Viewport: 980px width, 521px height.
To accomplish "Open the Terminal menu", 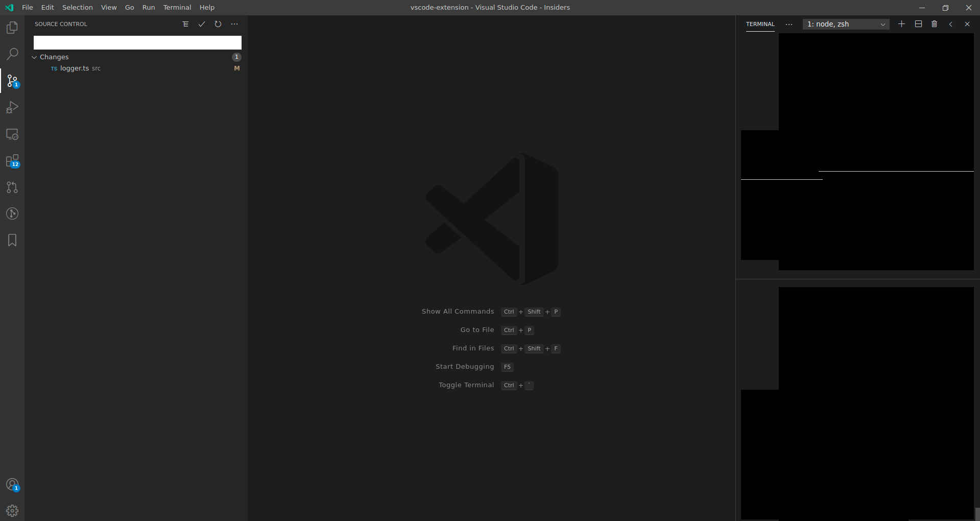I will point(177,7).
